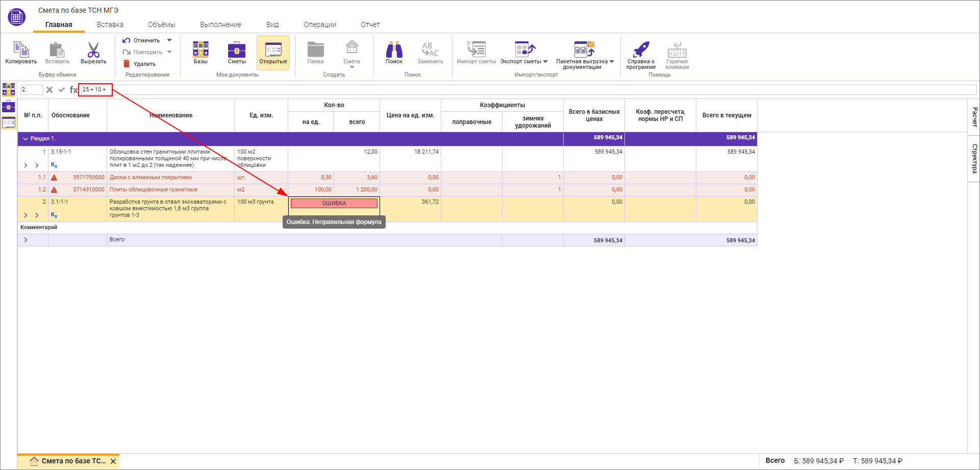Click Kп coefficient icon in row 3.15-1-1
The image size is (980, 470).
[54, 165]
